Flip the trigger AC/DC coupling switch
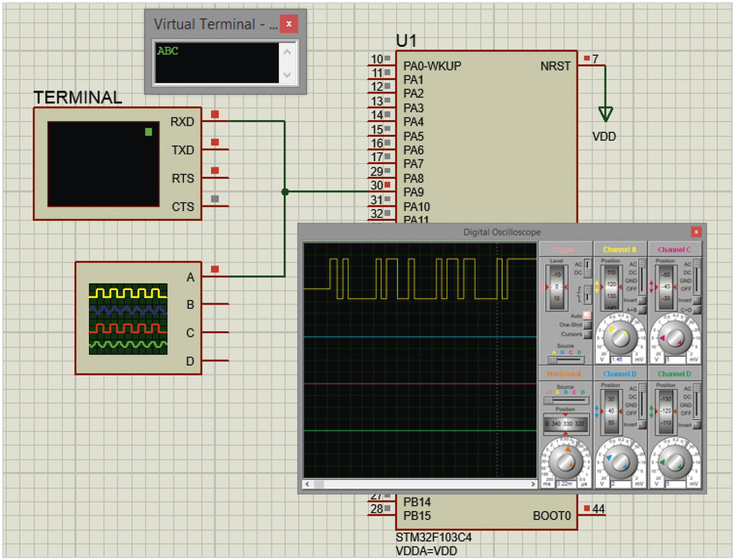Viewport: 735px width, 560px height. [x=587, y=268]
